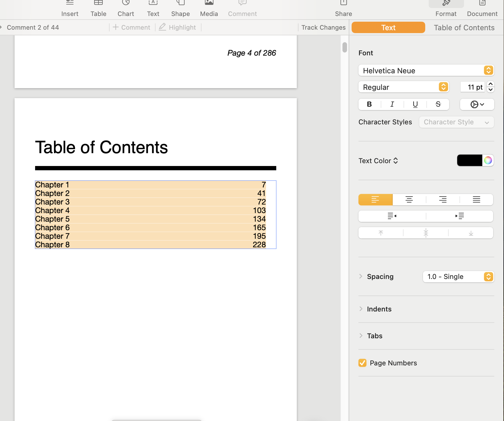Click the Chapter 1 contents entry
The image size is (504, 421).
pyautogui.click(x=150, y=185)
